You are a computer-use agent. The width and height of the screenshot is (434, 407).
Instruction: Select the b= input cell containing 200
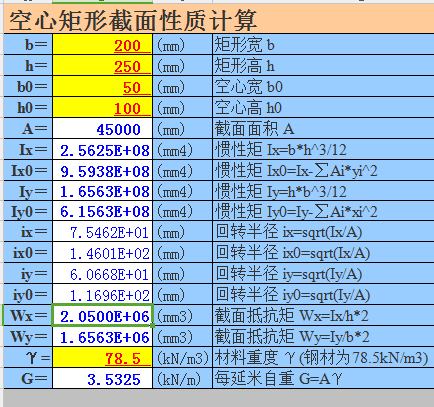tap(102, 44)
